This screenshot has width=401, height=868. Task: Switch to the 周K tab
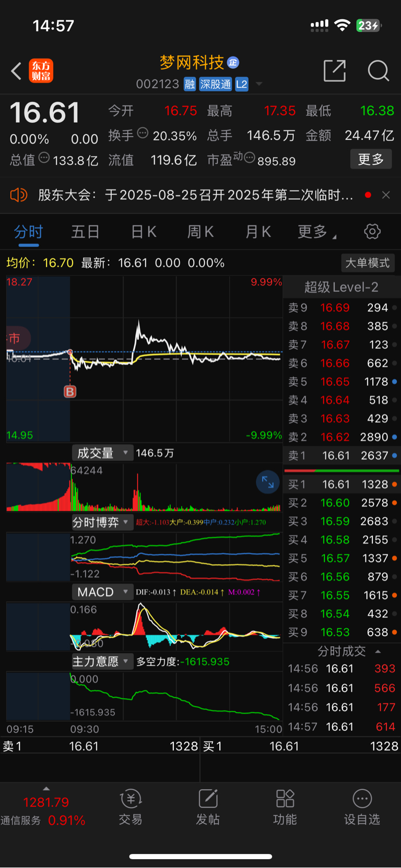point(200,232)
